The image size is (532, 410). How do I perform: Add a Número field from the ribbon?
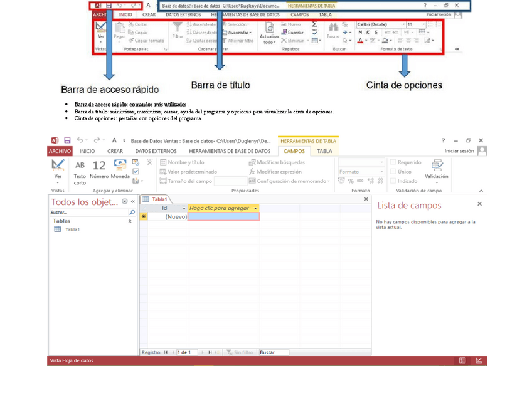click(x=99, y=170)
